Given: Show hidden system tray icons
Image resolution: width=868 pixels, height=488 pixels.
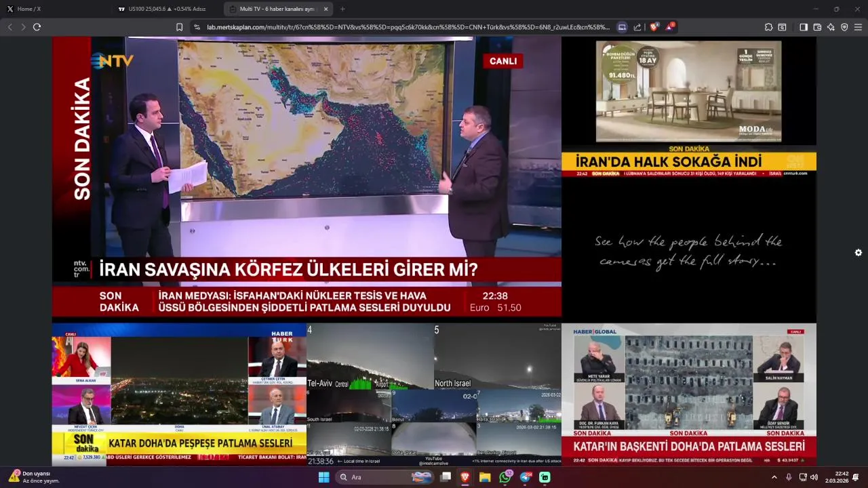Looking at the screenshot, I should (x=774, y=477).
